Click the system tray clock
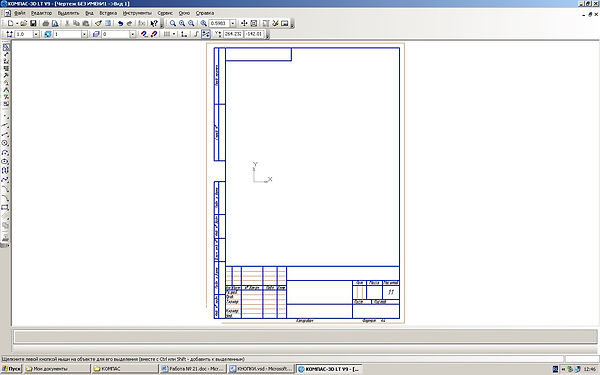This screenshot has width=600, height=375. [590, 369]
